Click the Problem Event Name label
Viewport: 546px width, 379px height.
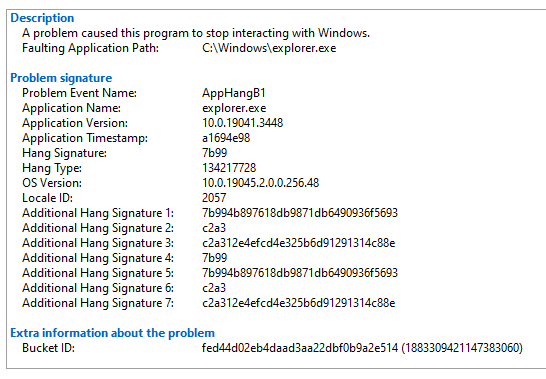(79, 93)
